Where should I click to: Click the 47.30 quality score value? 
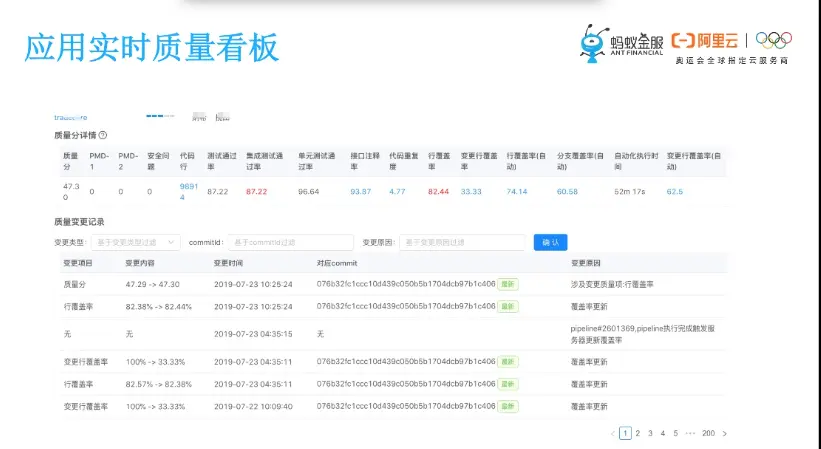71,192
